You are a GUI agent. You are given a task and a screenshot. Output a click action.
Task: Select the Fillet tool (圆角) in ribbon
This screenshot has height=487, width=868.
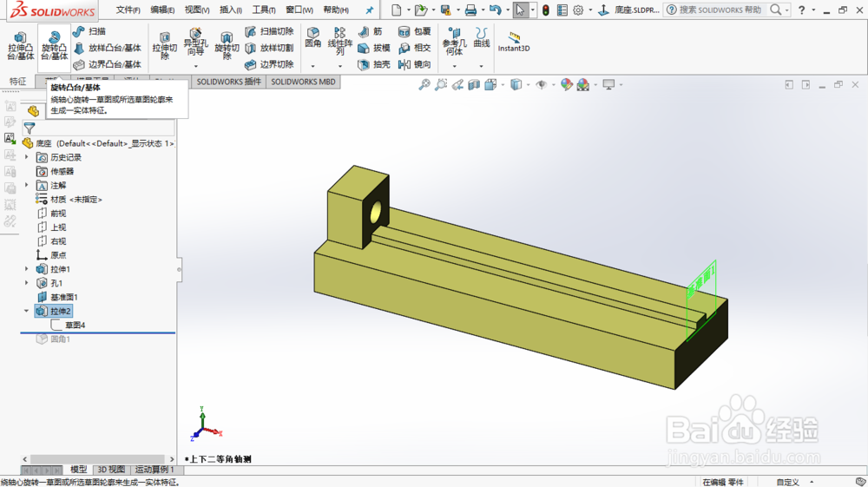click(312, 37)
